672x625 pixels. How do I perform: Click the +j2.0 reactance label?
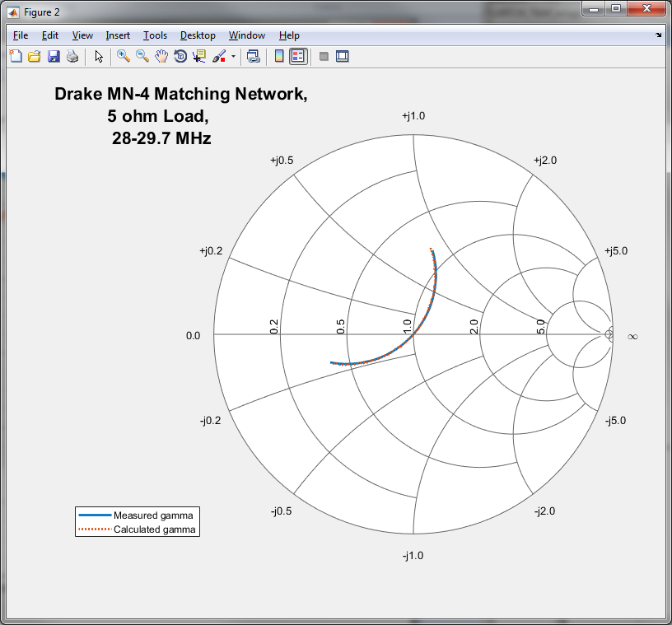click(x=545, y=161)
